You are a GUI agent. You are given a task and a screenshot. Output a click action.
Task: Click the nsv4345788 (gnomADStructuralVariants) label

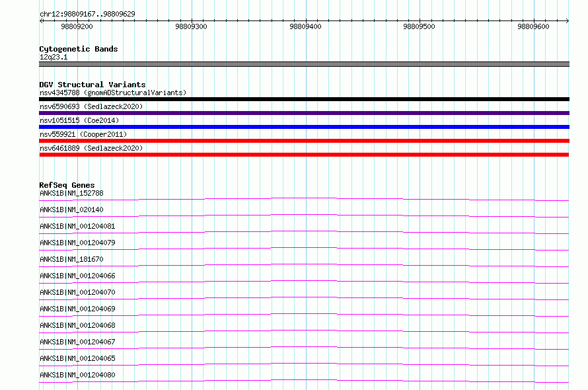point(113,93)
